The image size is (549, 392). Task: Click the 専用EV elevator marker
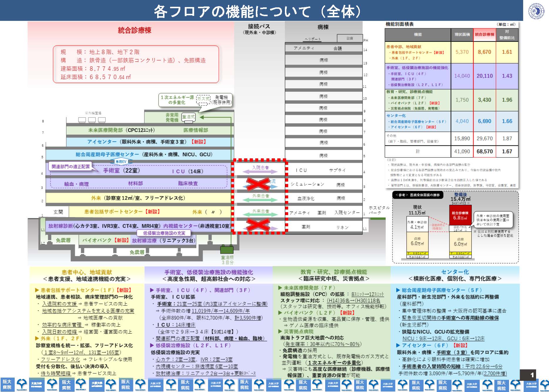pyautogui.click(x=121, y=162)
